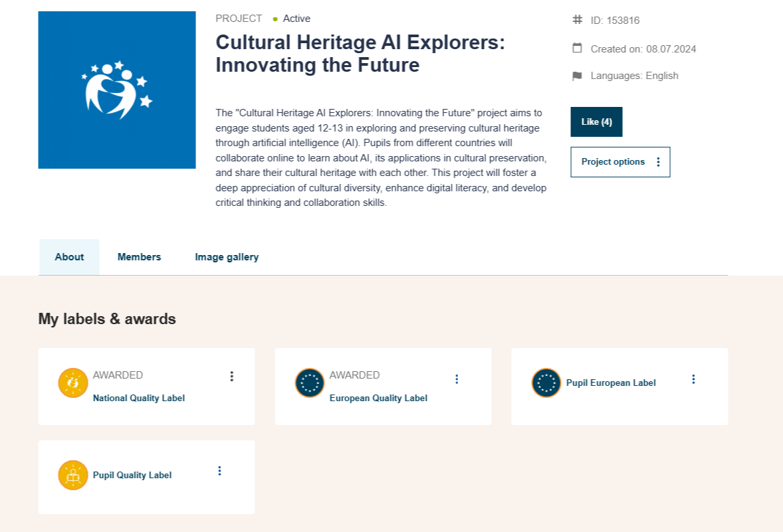Open the Image gallery tab
783x532 pixels.
[227, 257]
